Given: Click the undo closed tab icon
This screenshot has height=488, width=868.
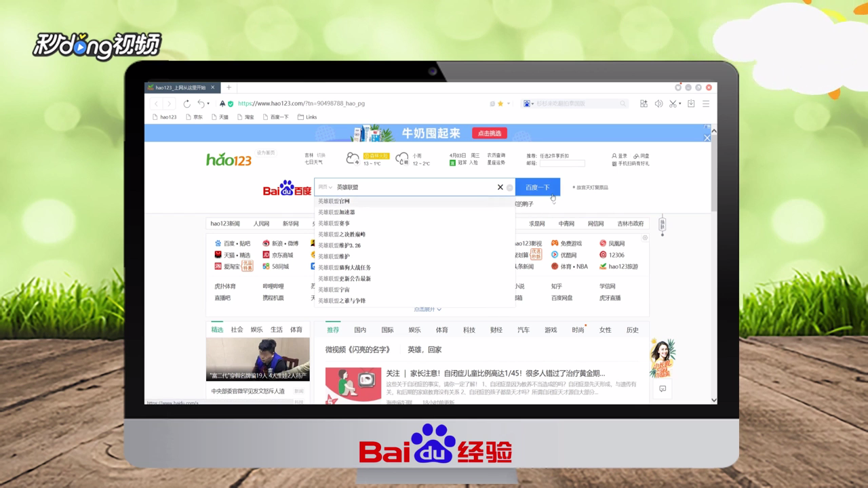Looking at the screenshot, I should click(201, 104).
